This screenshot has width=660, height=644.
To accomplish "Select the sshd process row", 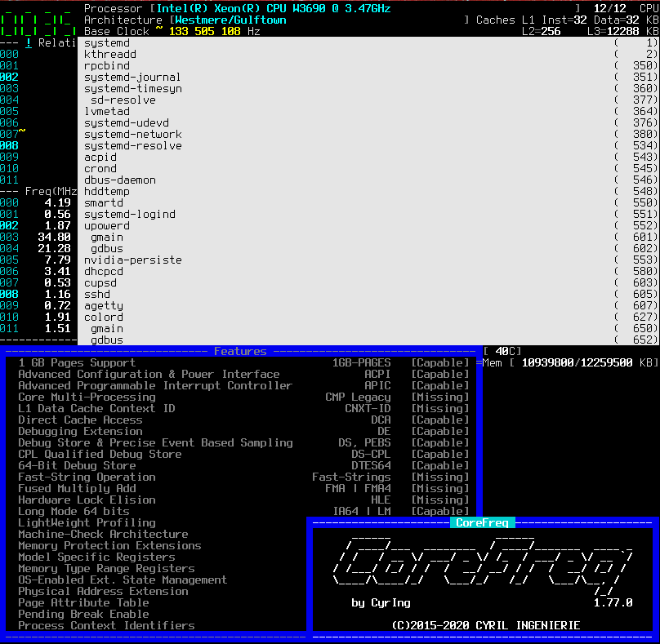I will tap(368, 294).
